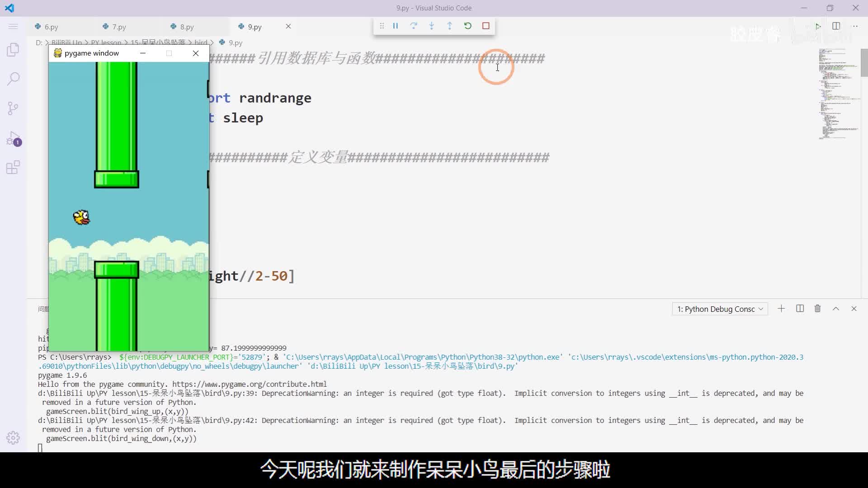Split the terminal panel
The image size is (868, 488).
(x=800, y=309)
